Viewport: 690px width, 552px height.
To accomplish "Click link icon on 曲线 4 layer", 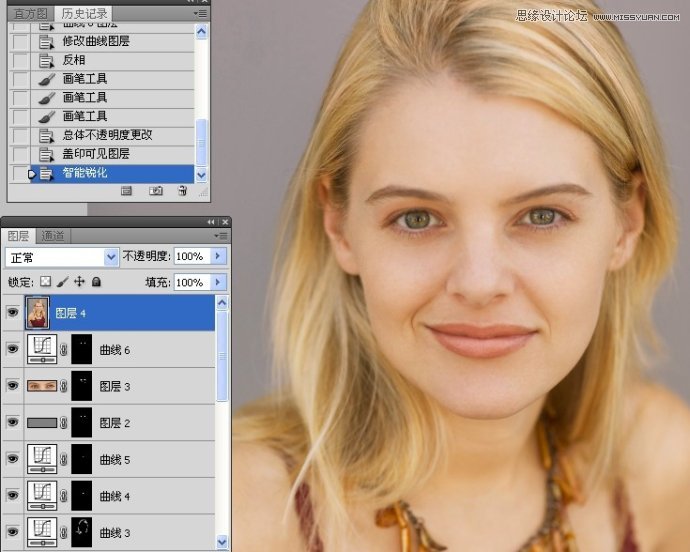I will coord(64,496).
